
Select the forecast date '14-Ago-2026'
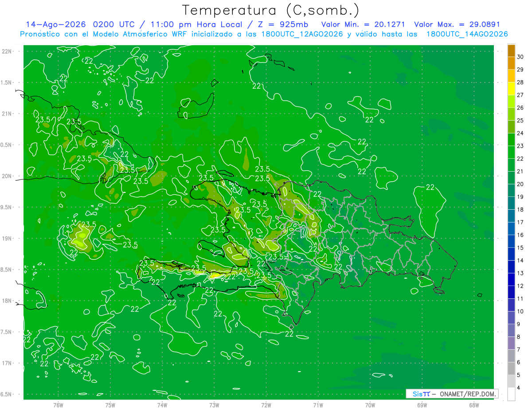[56, 24]
